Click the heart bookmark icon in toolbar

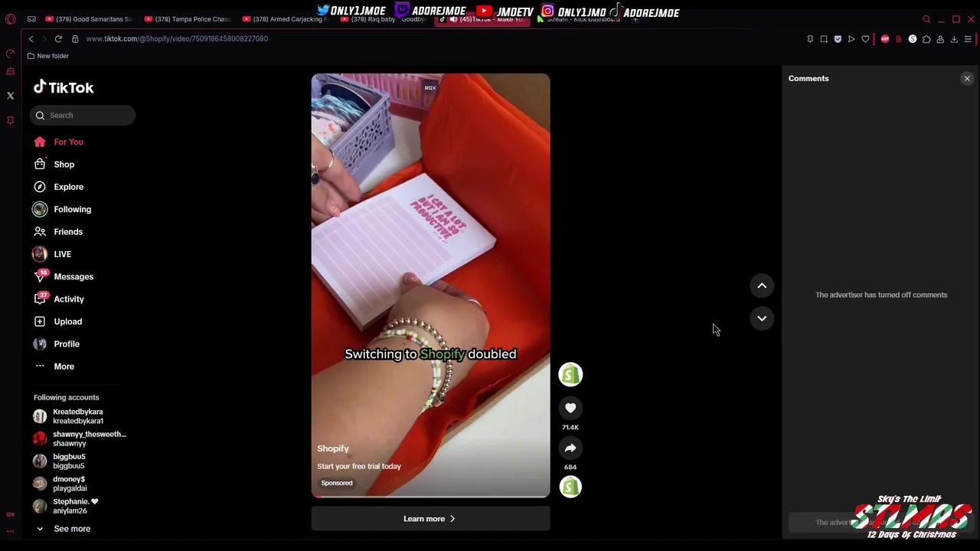pos(865,39)
